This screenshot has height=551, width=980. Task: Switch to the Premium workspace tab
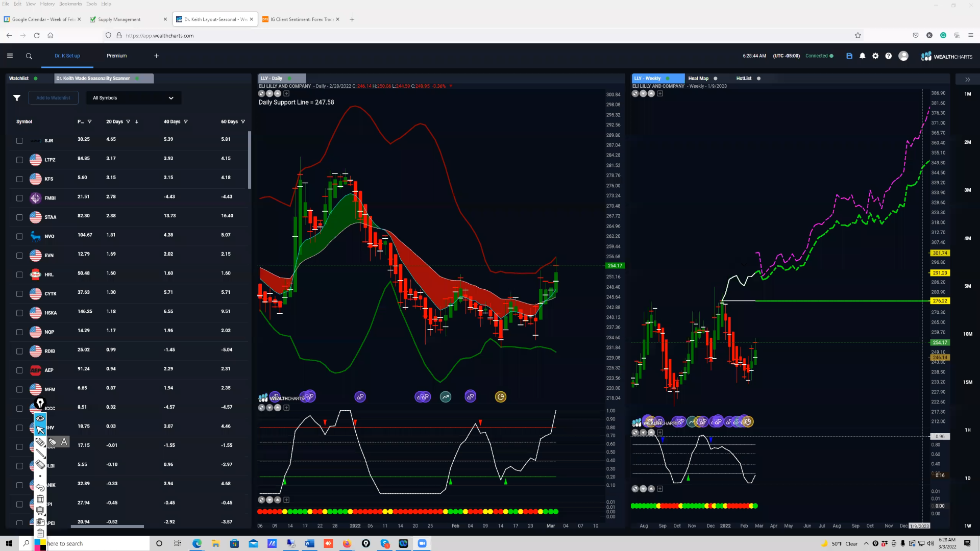(117, 56)
